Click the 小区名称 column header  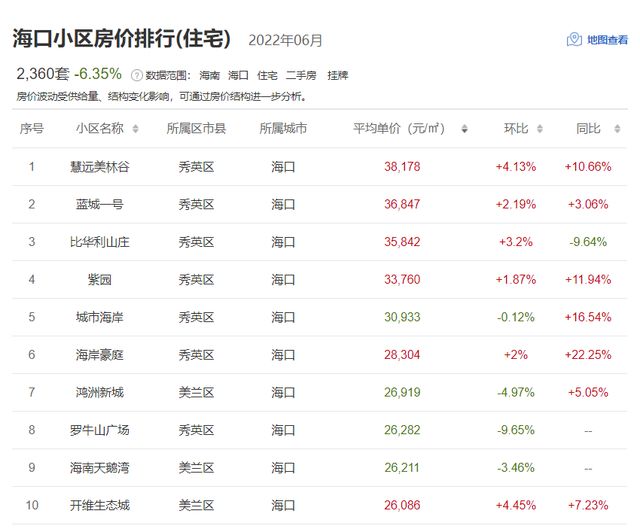[x=100, y=129]
